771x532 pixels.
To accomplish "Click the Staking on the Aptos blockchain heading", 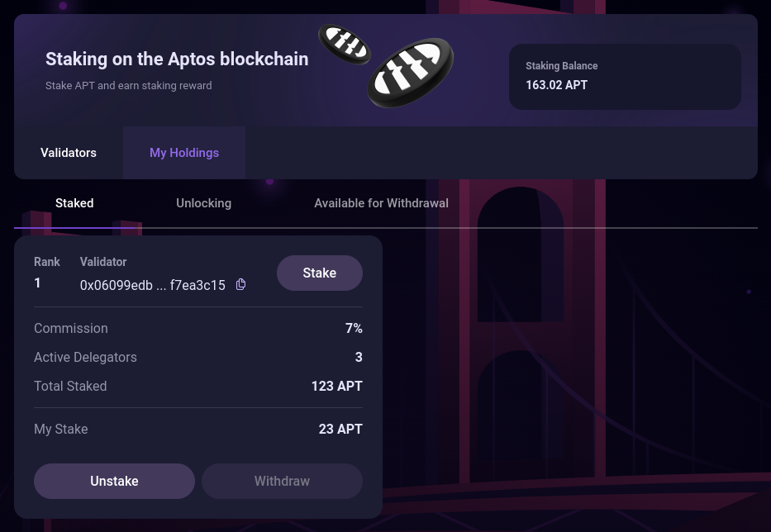I will coord(177,59).
